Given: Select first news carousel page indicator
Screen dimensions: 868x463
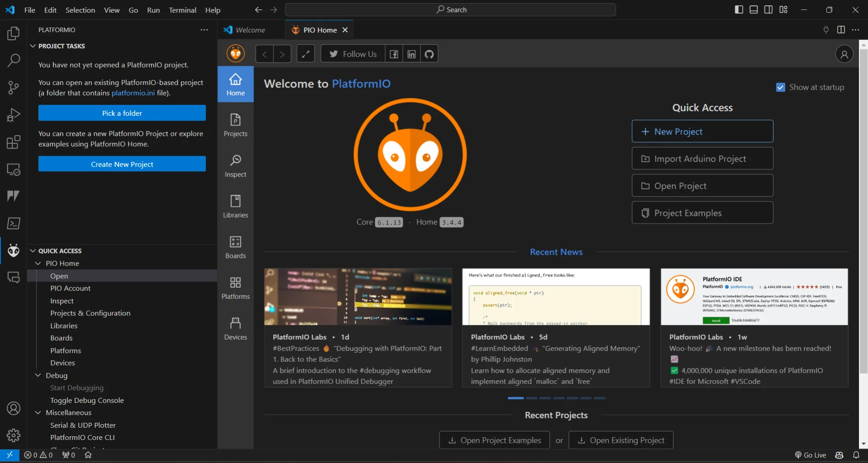Looking at the screenshot, I should 515,398.
